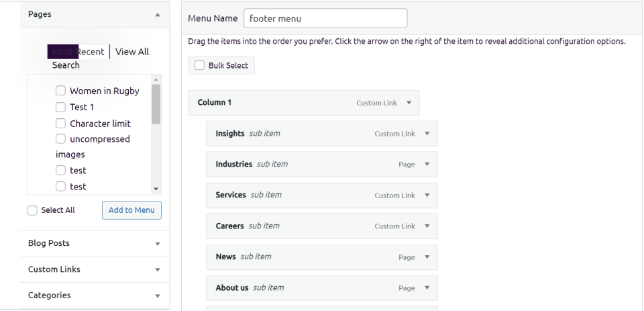Open Industries sub item configuration arrow
644x311 pixels.
[x=427, y=165]
